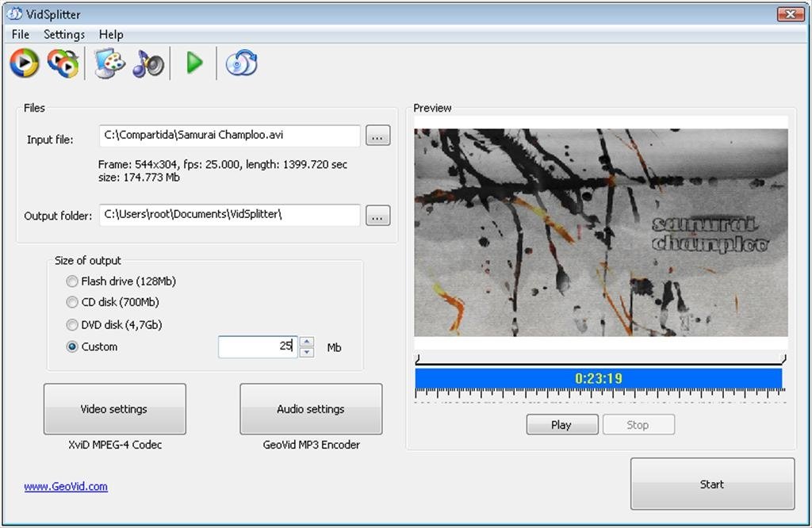Select DVD disk (4,7Gb) output size
Image resolution: width=812 pixels, height=528 pixels.
click(114, 324)
